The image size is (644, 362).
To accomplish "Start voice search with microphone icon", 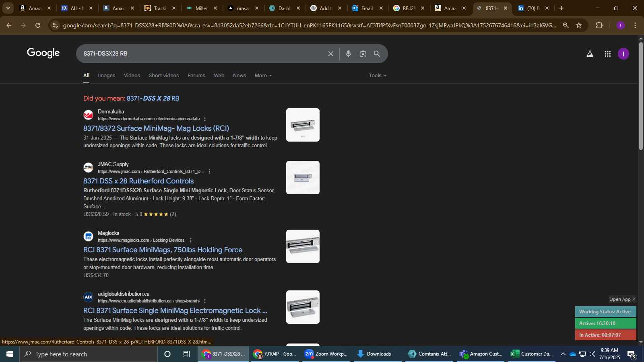I will point(349,53).
